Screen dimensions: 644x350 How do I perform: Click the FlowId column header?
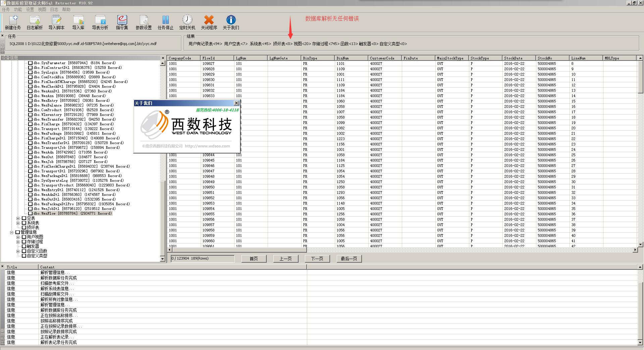pos(217,58)
